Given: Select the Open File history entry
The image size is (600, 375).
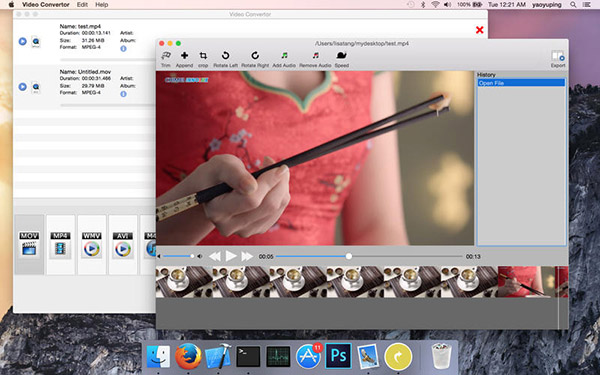Looking at the screenshot, I should pyautogui.click(x=521, y=83).
